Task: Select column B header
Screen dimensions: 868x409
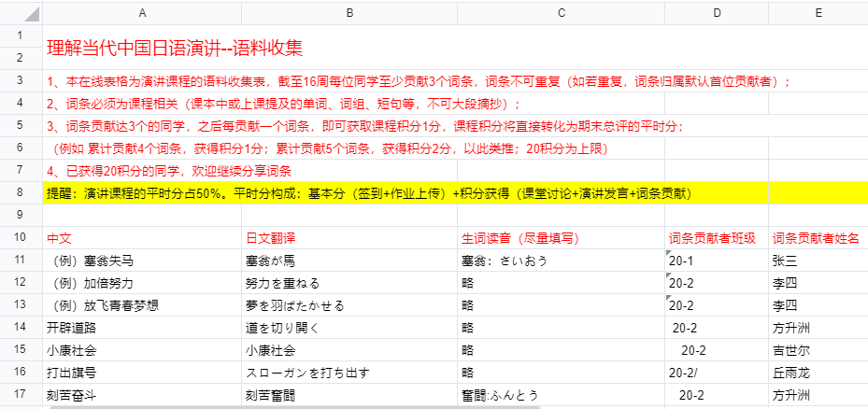Action: pos(349,14)
